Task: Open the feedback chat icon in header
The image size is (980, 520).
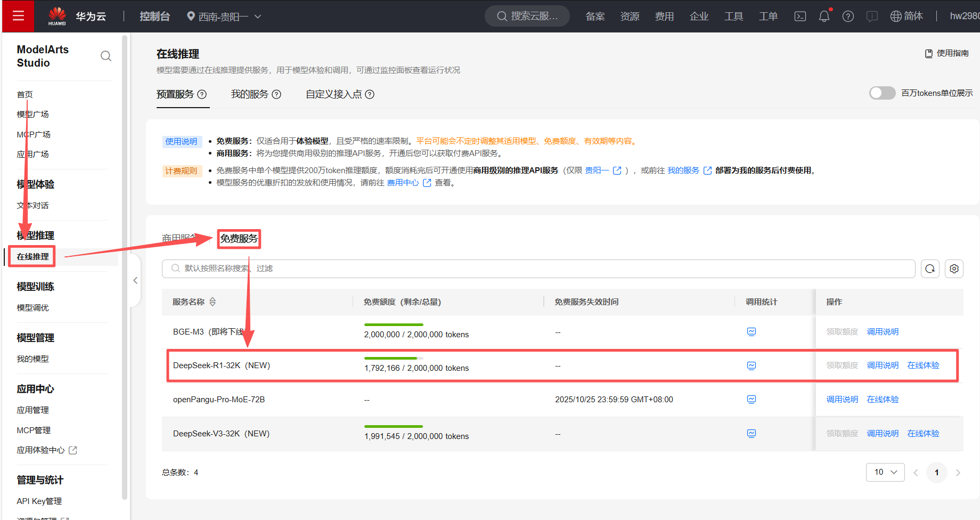Action: point(872,17)
